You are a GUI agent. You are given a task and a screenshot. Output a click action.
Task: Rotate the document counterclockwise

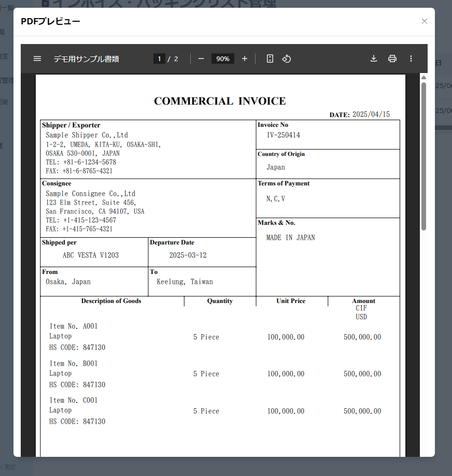coord(287,59)
